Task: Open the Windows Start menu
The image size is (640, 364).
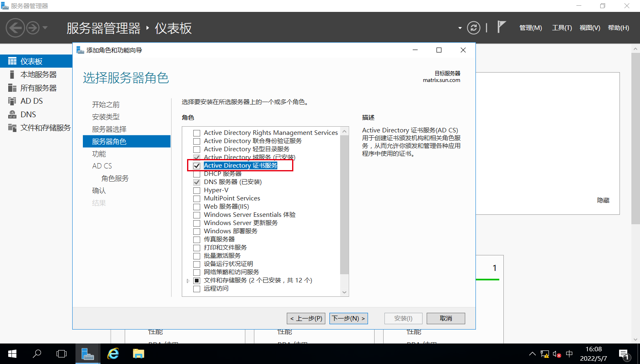Action: [12, 354]
